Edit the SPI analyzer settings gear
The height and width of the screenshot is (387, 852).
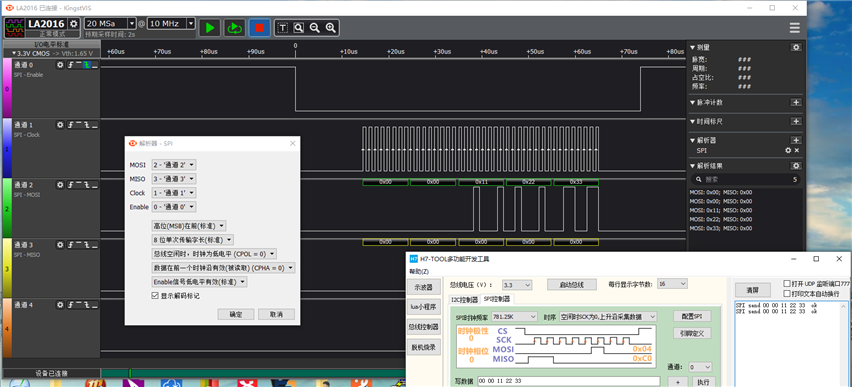coord(788,150)
